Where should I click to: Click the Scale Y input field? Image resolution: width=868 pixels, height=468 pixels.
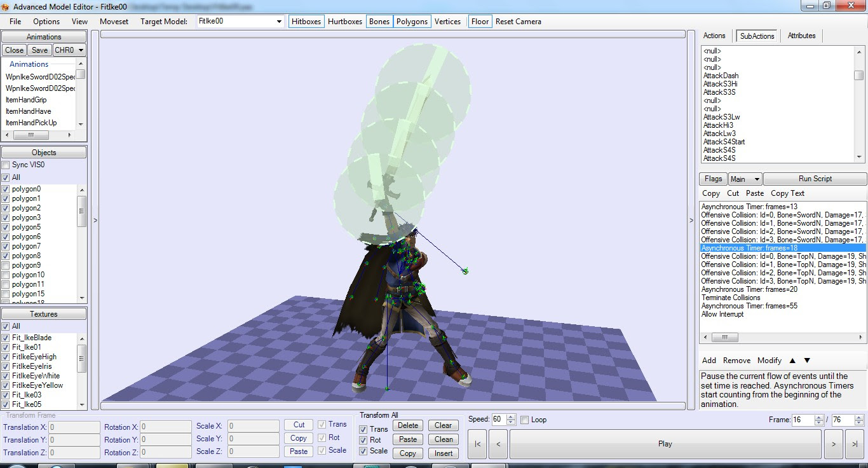pyautogui.click(x=253, y=439)
